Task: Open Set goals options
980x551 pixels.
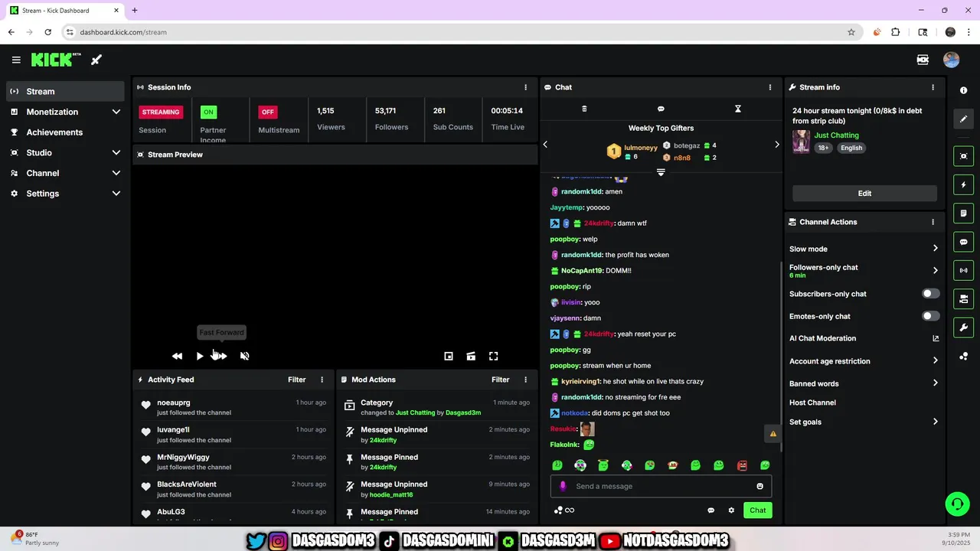Action: (x=864, y=422)
